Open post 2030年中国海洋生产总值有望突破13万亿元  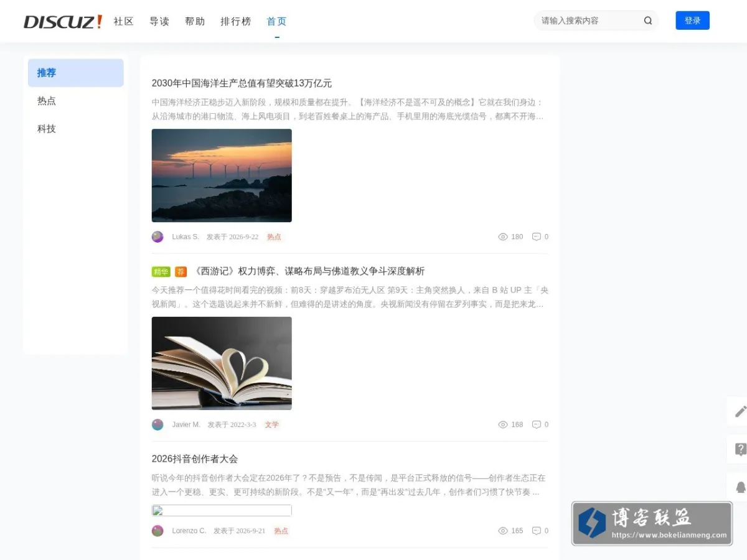click(x=242, y=83)
